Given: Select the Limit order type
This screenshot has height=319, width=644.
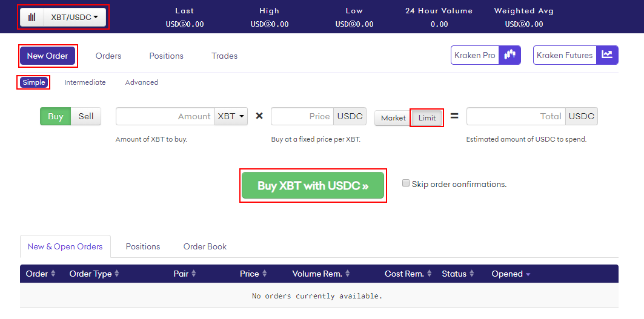Looking at the screenshot, I should point(427,118).
